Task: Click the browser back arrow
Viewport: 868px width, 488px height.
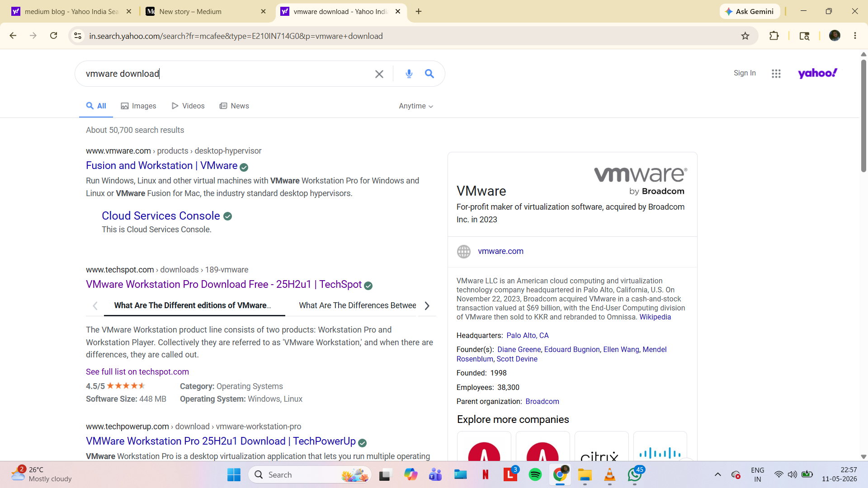Action: pos(13,36)
